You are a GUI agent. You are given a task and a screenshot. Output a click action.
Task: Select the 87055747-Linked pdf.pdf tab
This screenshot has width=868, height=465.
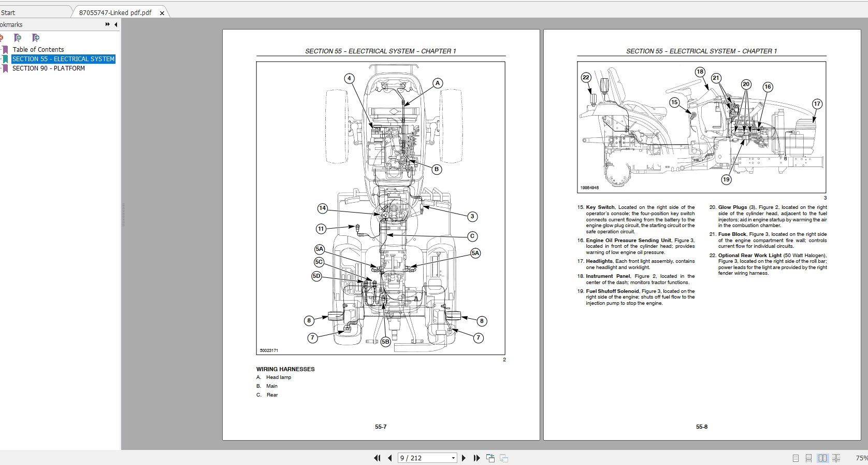tap(115, 12)
